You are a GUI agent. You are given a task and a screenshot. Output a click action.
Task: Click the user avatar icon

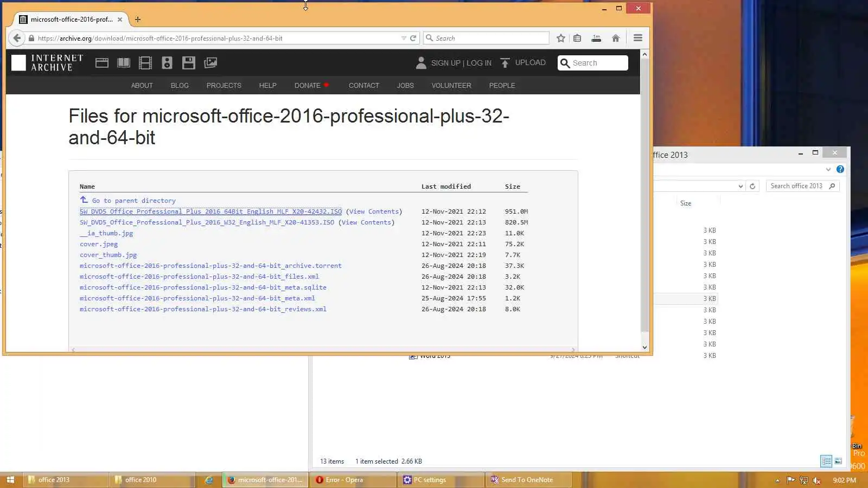click(421, 63)
